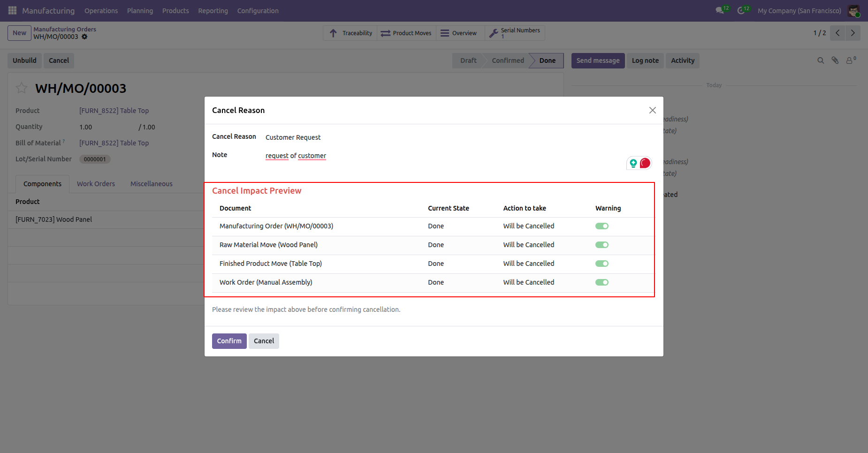The width and height of the screenshot is (868, 453).
Task: Click the Unbuild button
Action: pos(24,60)
